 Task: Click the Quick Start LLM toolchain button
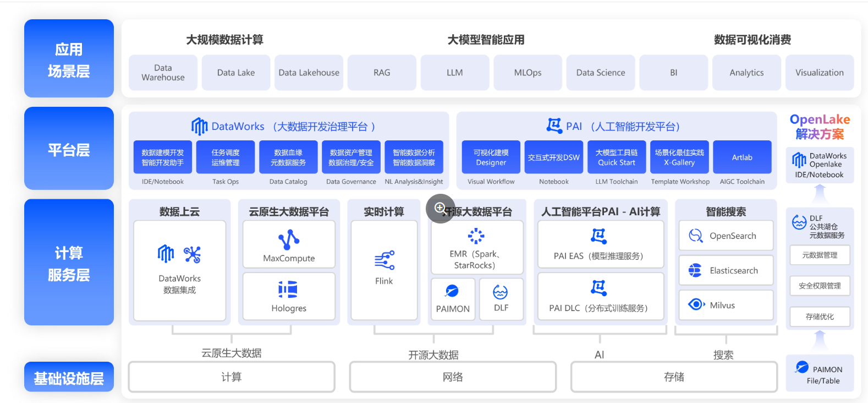[617, 157]
